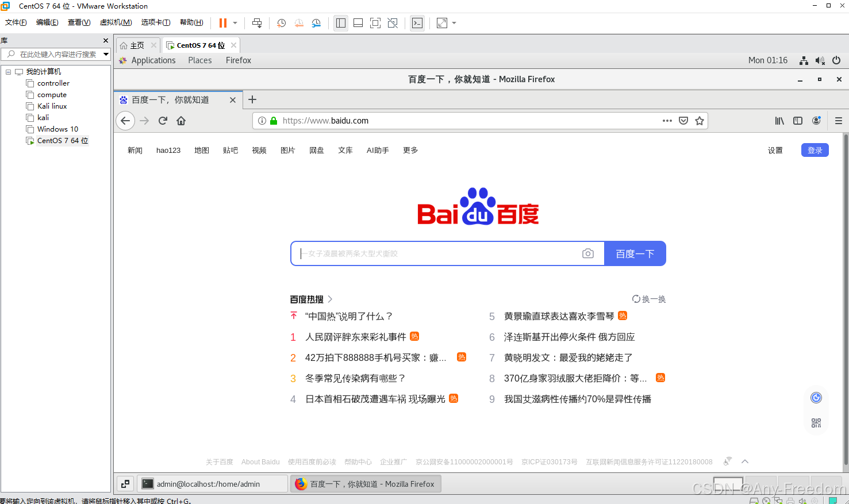Viewport: 849px width, 504px height.
Task: Pause the virtual machine from VMware toolbar
Action: [223, 23]
